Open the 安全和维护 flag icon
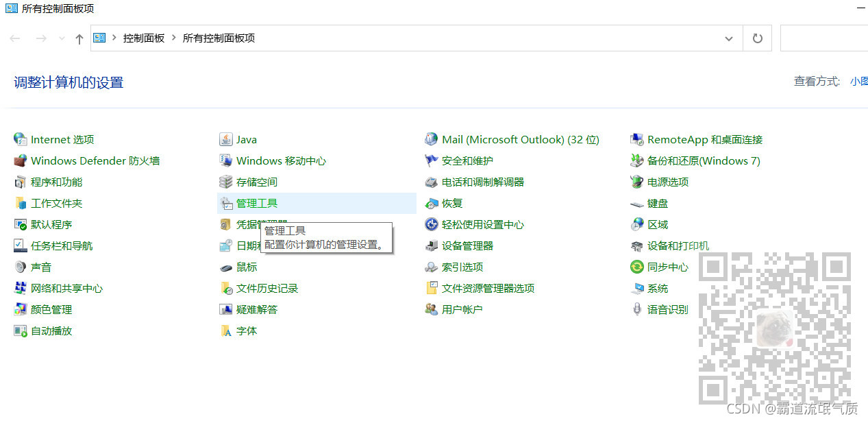868x421 pixels. point(431,160)
